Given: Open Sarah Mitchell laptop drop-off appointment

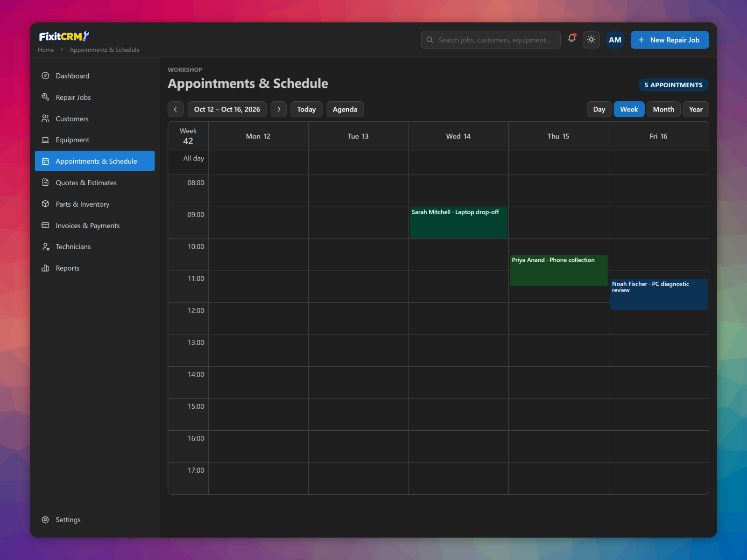Looking at the screenshot, I should pyautogui.click(x=458, y=223).
